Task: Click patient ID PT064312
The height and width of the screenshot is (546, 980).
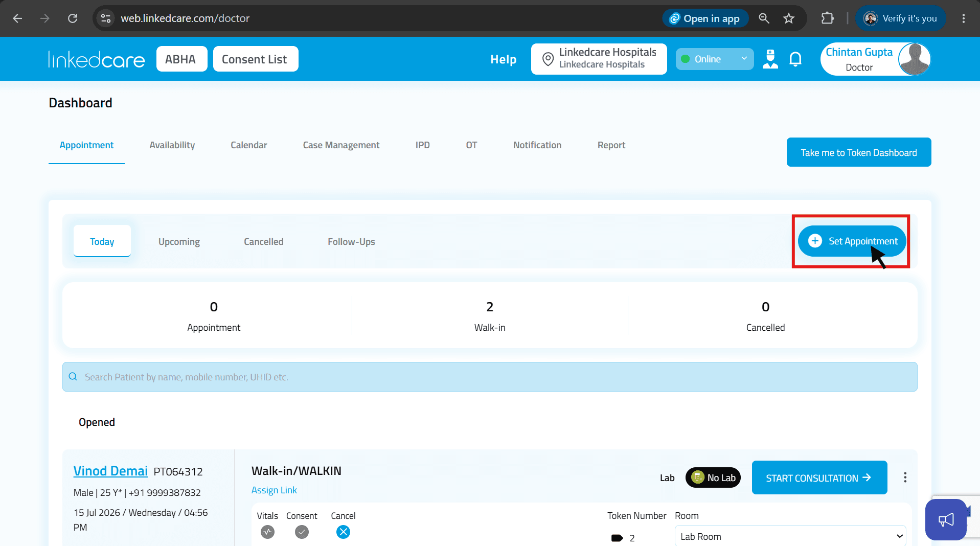Action: [178, 472]
